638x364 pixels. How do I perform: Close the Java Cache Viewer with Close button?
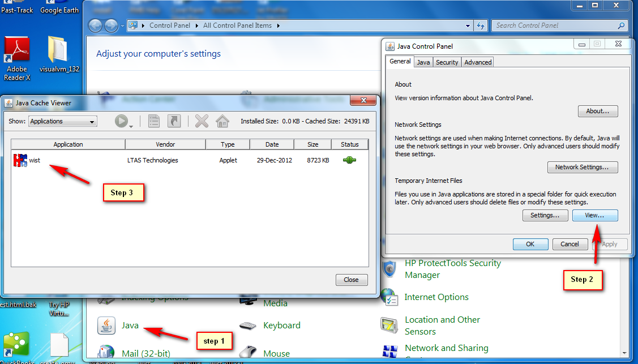pos(351,280)
